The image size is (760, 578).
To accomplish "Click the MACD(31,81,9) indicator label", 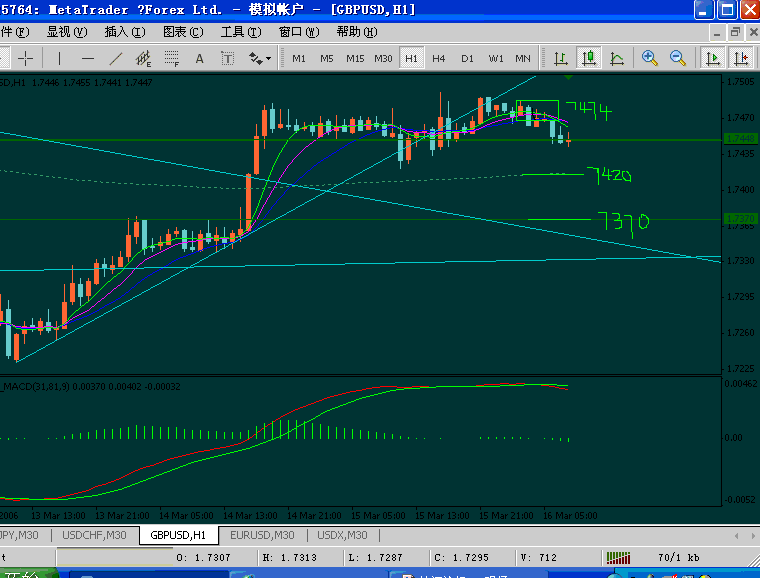I will 91,387.
